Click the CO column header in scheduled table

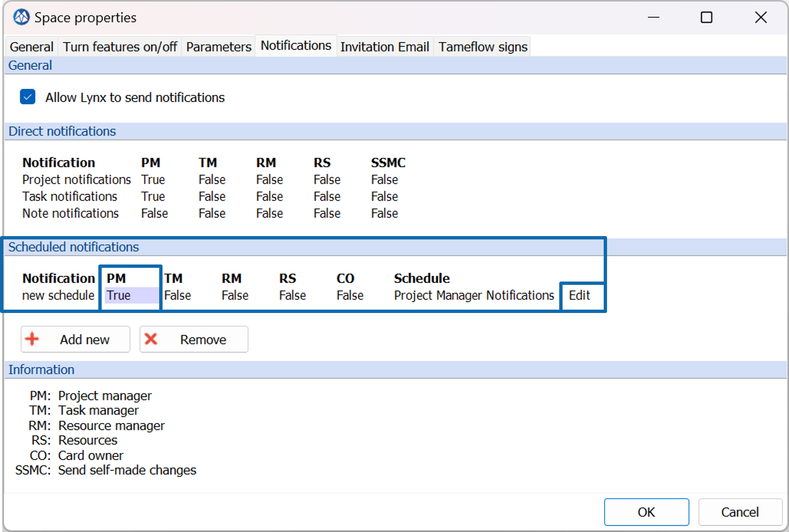346,279
